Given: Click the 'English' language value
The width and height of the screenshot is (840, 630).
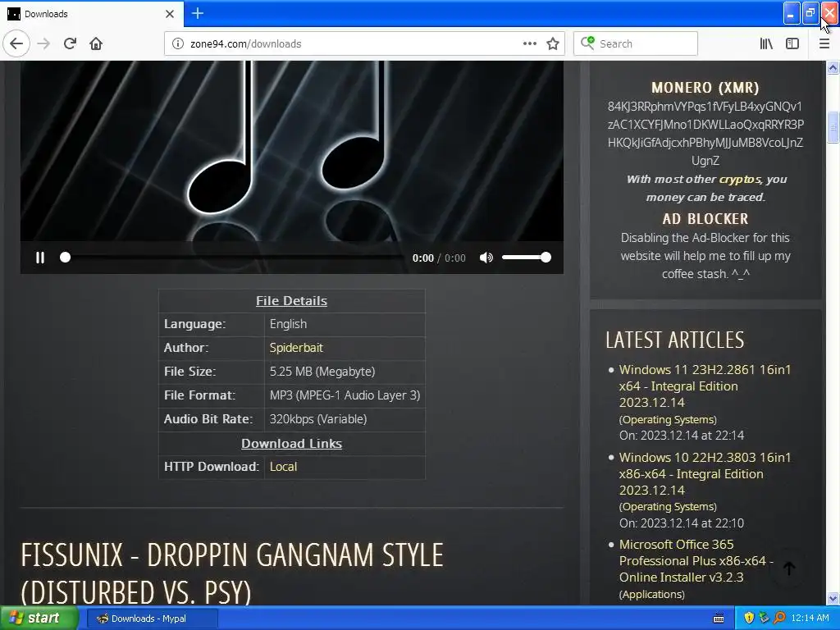Looking at the screenshot, I should [288, 324].
